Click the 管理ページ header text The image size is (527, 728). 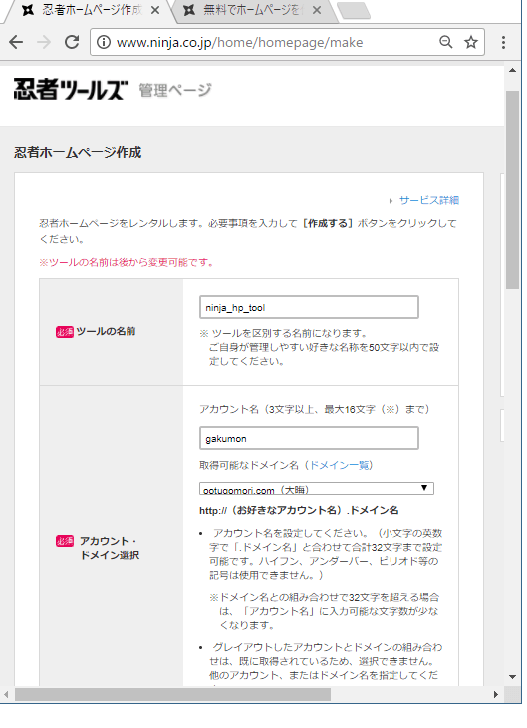(x=175, y=90)
